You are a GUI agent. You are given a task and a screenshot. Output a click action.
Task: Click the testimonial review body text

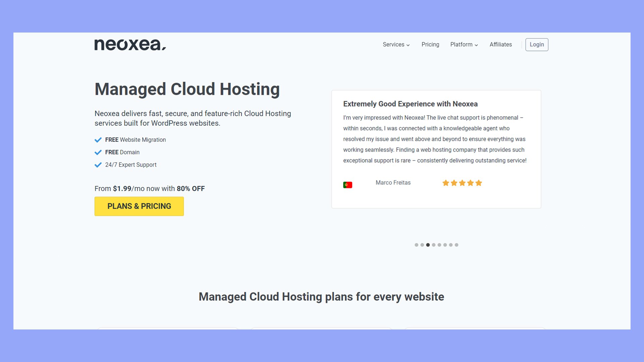tap(435, 139)
